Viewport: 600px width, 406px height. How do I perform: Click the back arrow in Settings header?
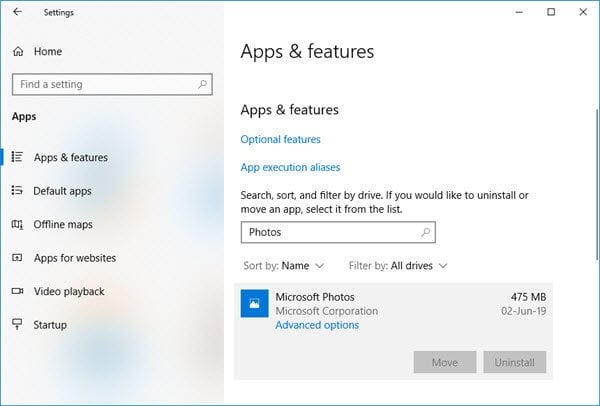pos(17,12)
